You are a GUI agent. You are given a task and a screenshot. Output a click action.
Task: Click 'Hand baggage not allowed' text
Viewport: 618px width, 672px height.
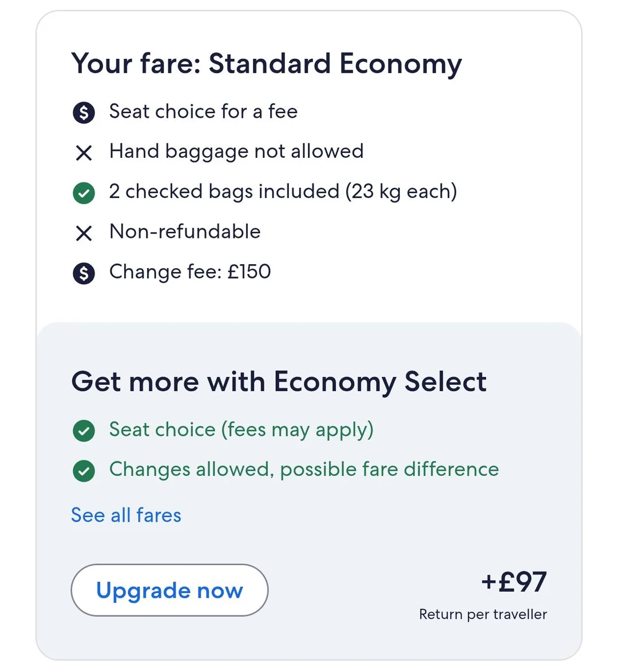click(236, 152)
